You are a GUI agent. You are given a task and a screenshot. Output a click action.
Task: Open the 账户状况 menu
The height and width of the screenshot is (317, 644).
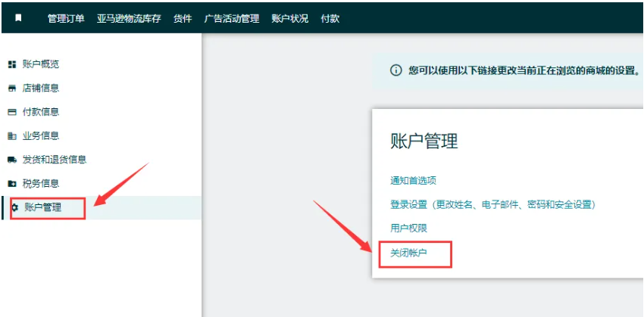coord(290,18)
